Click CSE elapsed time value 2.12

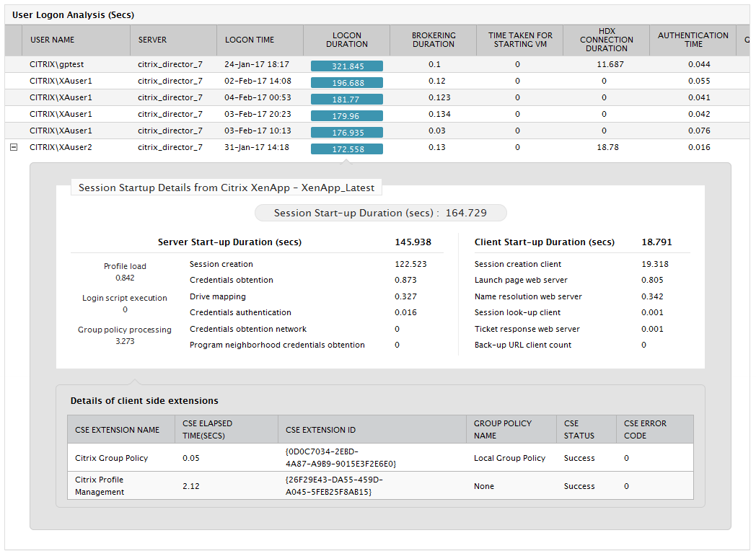click(191, 486)
